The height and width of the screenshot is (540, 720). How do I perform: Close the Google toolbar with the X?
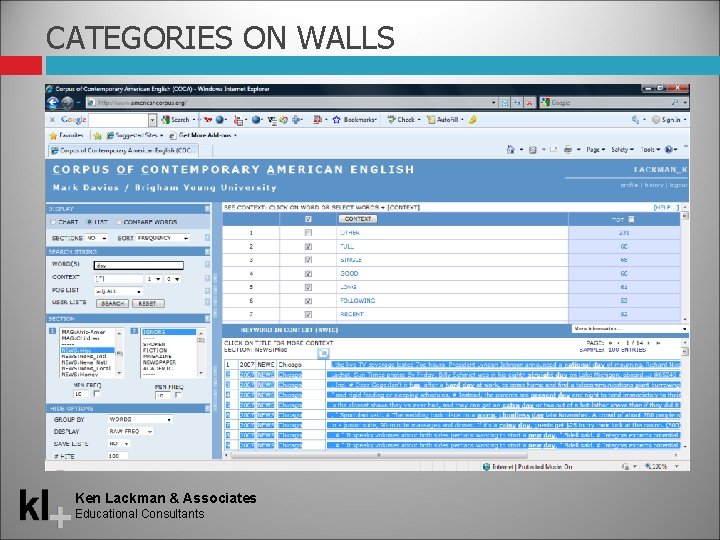pyautogui.click(x=52, y=120)
